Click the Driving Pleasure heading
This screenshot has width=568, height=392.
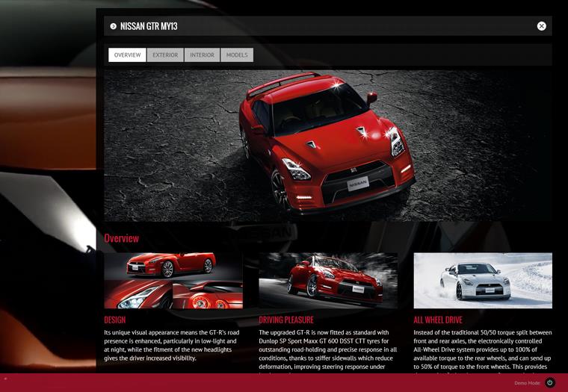(x=286, y=320)
